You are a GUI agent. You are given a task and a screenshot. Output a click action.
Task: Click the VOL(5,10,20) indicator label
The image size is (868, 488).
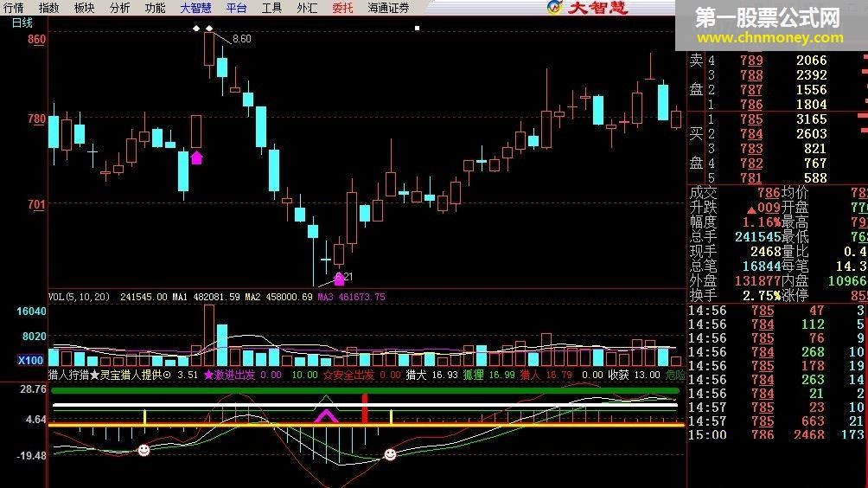point(79,297)
